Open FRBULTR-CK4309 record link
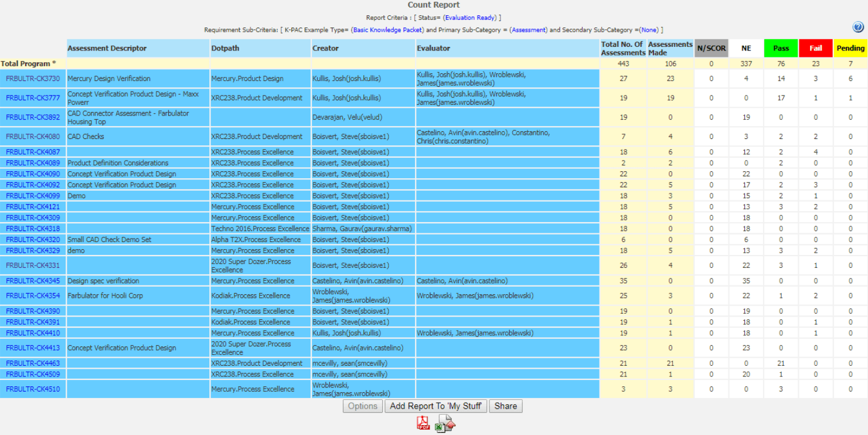 (x=33, y=217)
